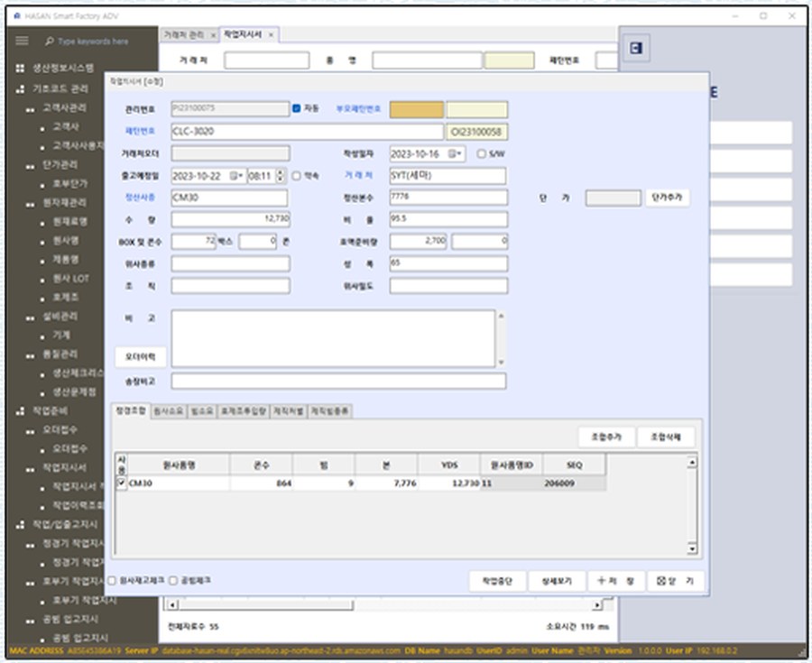Select the 864 cell in the grid
The height and width of the screenshot is (663, 812).
tap(261, 483)
